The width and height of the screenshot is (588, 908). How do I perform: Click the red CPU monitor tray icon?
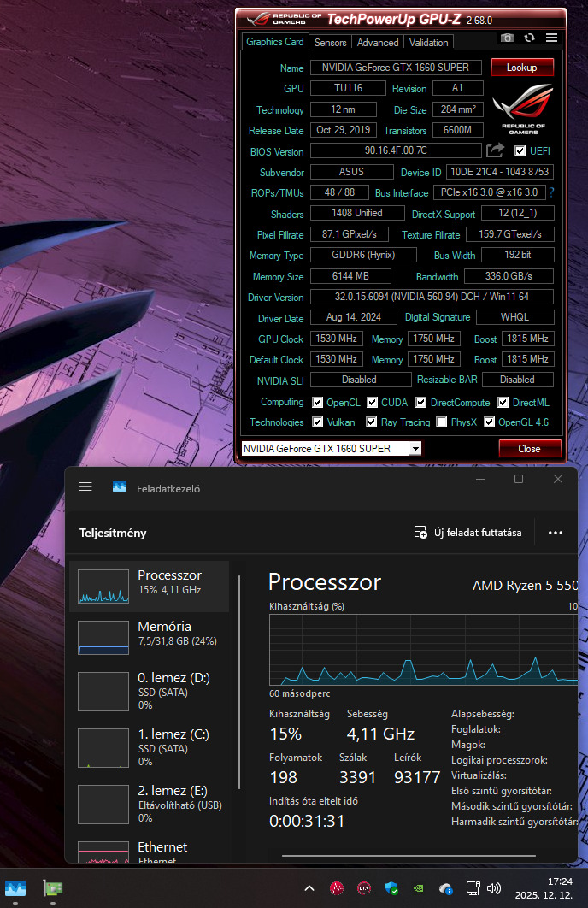[364, 887]
